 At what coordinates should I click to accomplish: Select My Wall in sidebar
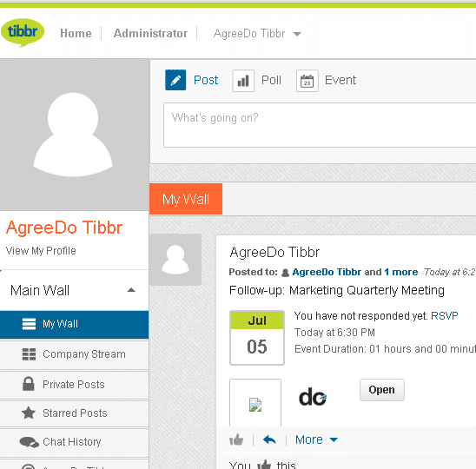[75, 324]
